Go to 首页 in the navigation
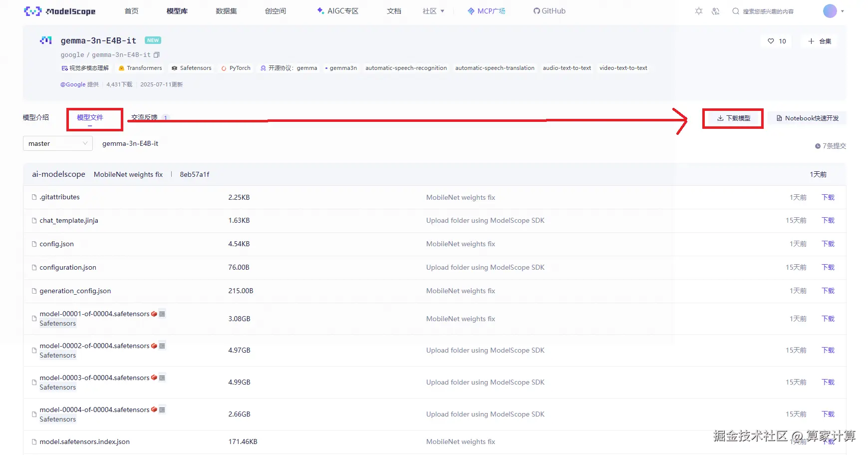This screenshot has height=455, width=868. pos(131,11)
